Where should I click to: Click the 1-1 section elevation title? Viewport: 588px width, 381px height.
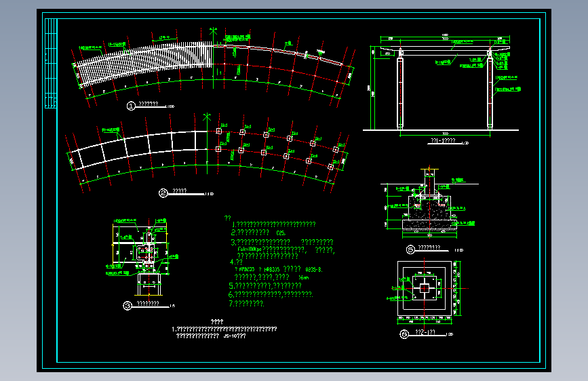(444, 140)
